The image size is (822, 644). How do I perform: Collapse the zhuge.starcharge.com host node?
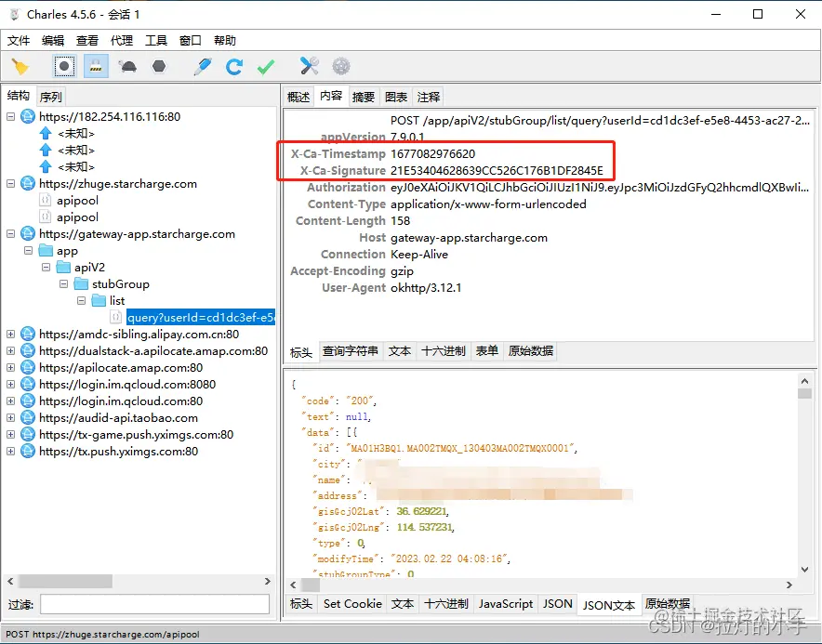point(10,183)
